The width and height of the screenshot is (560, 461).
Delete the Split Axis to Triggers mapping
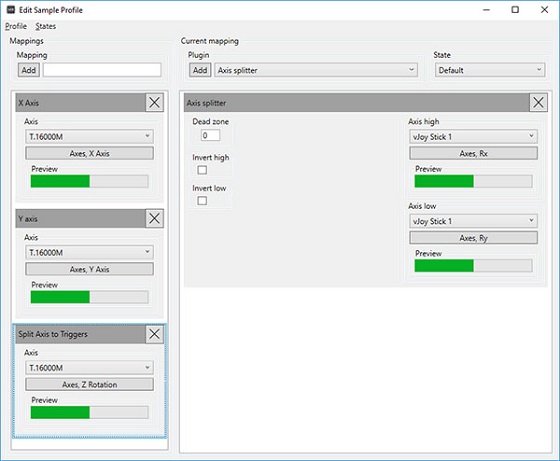[x=154, y=334]
